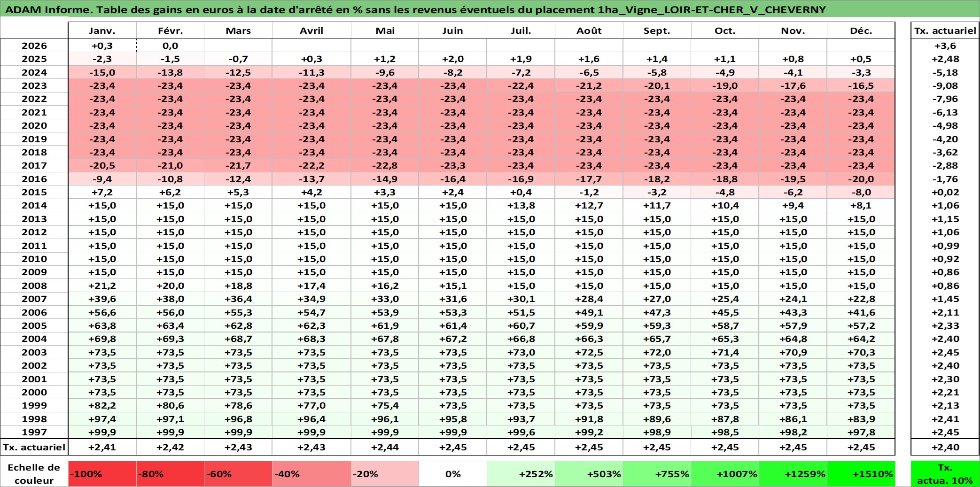
Task: Pick the +1510% bright green legend swatch
Action: coord(861,474)
